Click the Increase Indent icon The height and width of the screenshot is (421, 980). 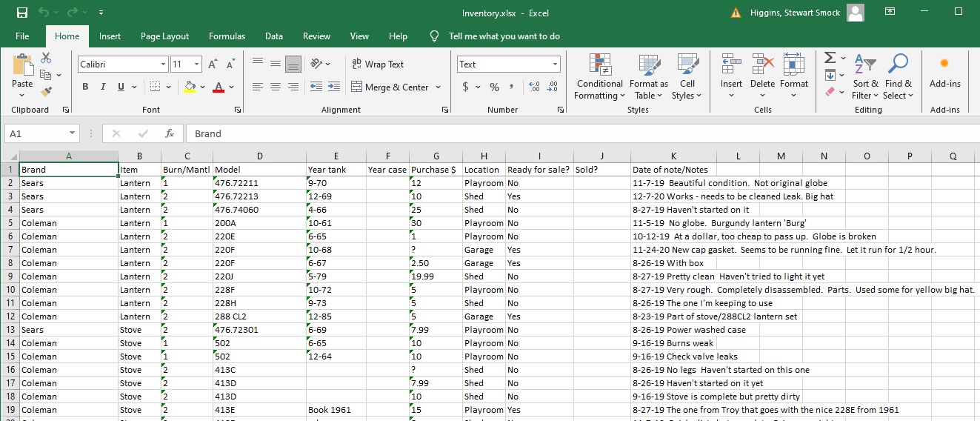pos(334,87)
